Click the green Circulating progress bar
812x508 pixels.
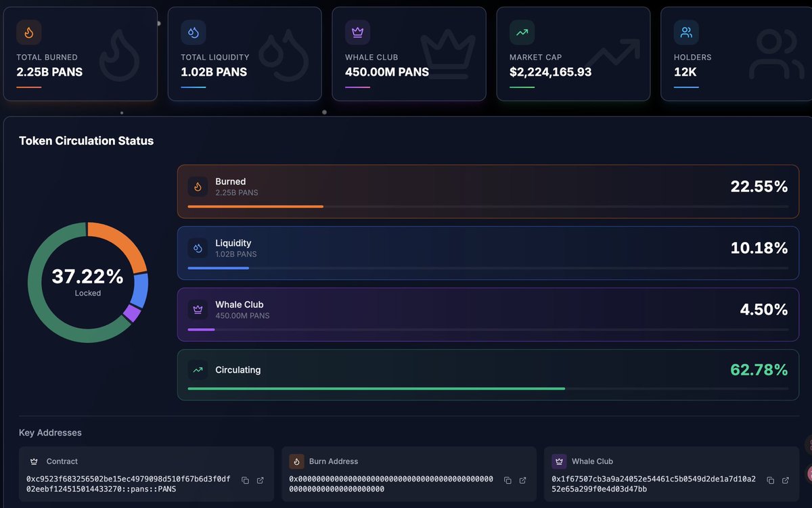pyautogui.click(x=376, y=389)
